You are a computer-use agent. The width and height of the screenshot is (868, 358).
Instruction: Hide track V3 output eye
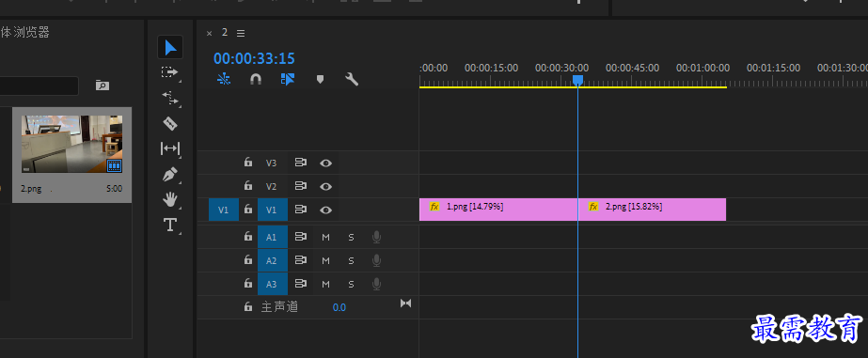point(326,163)
